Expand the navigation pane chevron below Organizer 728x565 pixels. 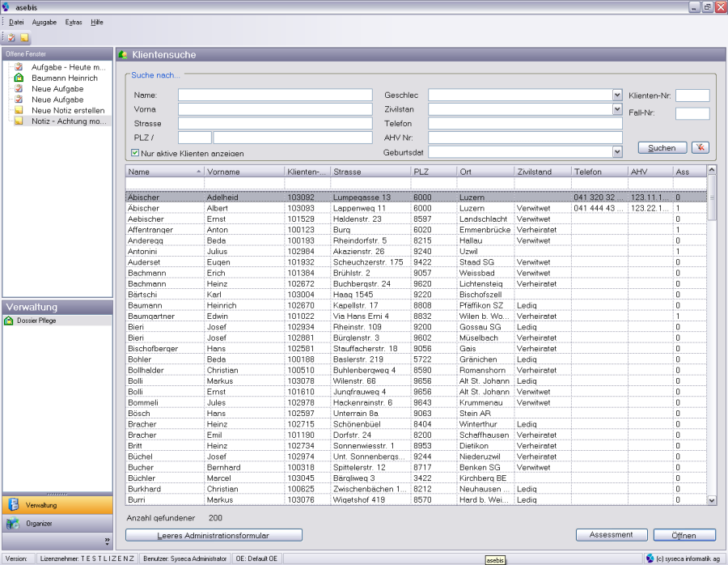click(x=107, y=541)
